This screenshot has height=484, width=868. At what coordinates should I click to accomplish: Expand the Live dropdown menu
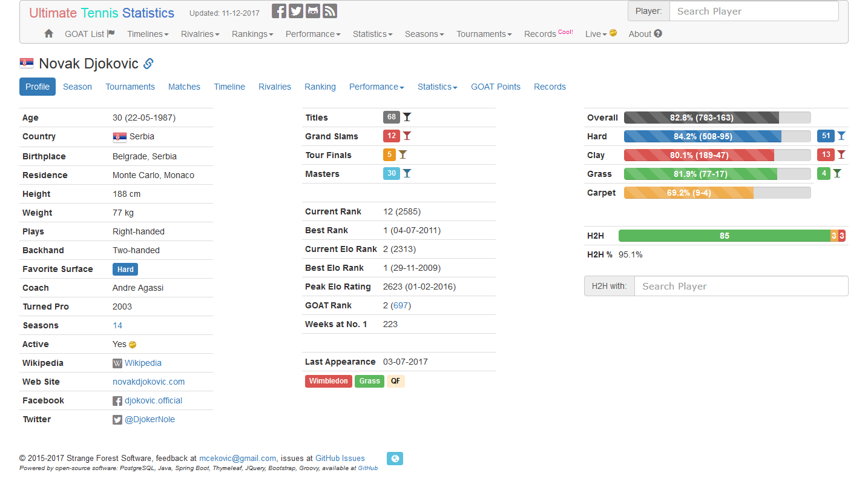click(x=600, y=34)
